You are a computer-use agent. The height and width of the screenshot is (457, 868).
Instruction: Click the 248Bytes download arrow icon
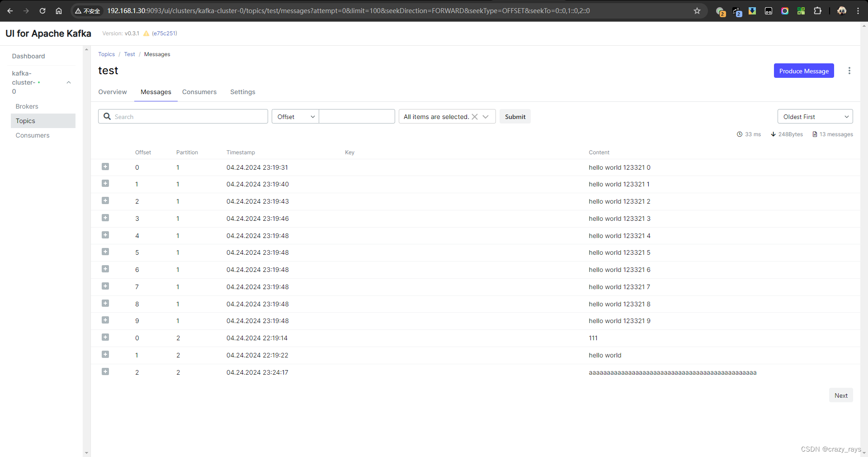click(x=774, y=134)
